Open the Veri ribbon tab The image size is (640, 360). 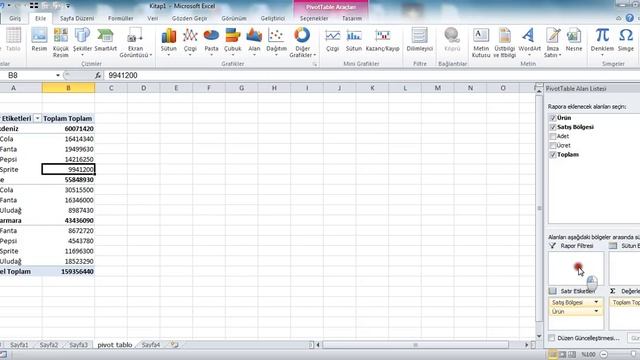tap(153, 18)
